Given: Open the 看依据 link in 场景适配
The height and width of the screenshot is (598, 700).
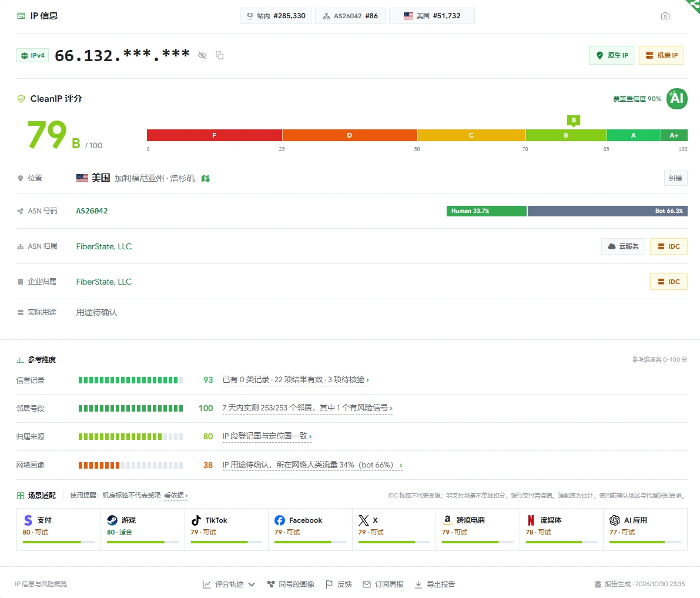Looking at the screenshot, I should coord(176,495).
